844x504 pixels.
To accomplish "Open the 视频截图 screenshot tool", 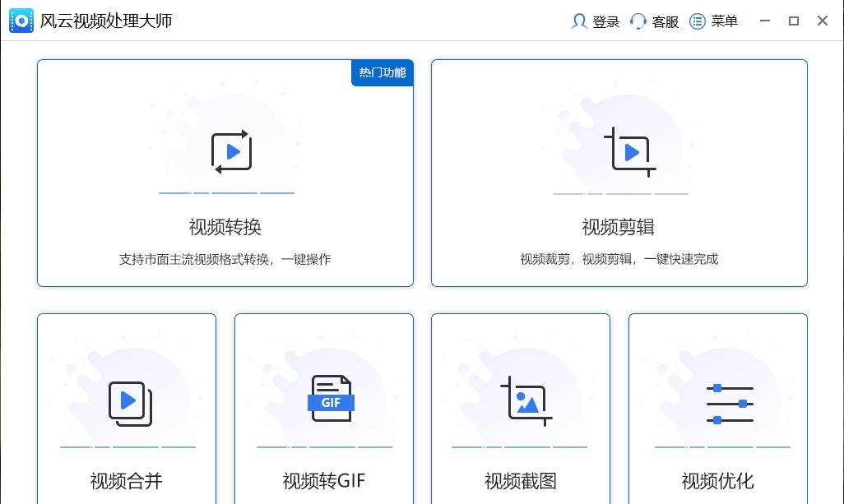I will pyautogui.click(x=520, y=407).
